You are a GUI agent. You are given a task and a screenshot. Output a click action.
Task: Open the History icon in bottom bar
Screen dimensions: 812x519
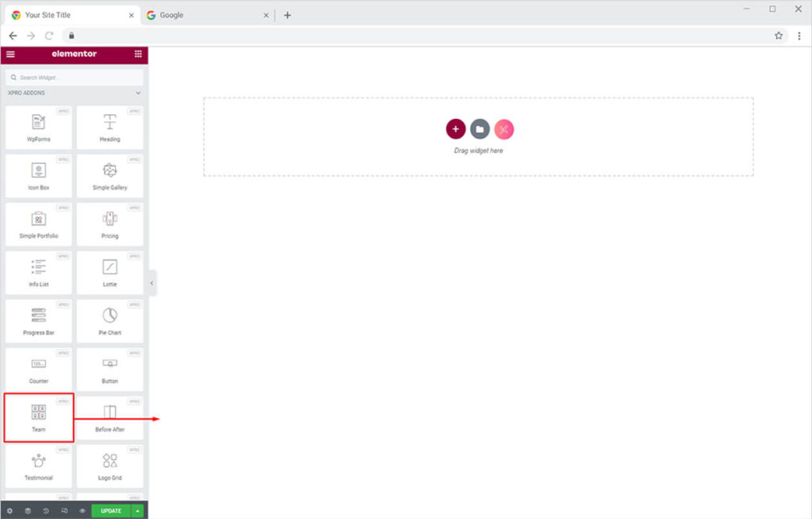coord(46,511)
